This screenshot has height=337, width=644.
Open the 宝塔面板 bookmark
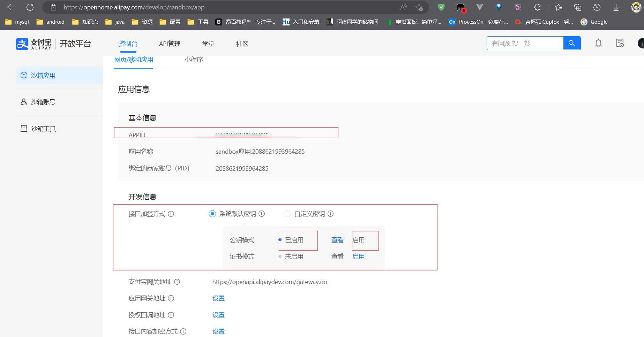click(414, 22)
